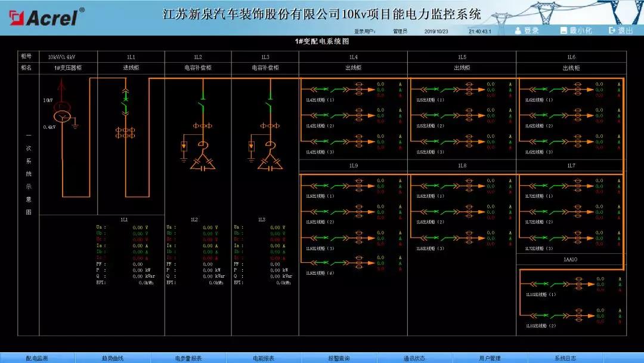The height and width of the screenshot is (363, 644).
Task: Click the 1L7出线柜 (2) label
Action: pos(539,222)
